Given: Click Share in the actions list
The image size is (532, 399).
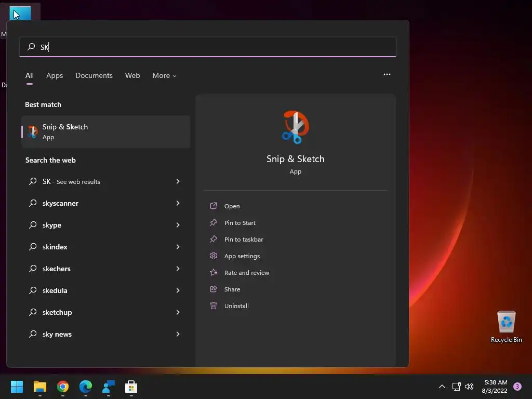Looking at the screenshot, I should (232, 289).
